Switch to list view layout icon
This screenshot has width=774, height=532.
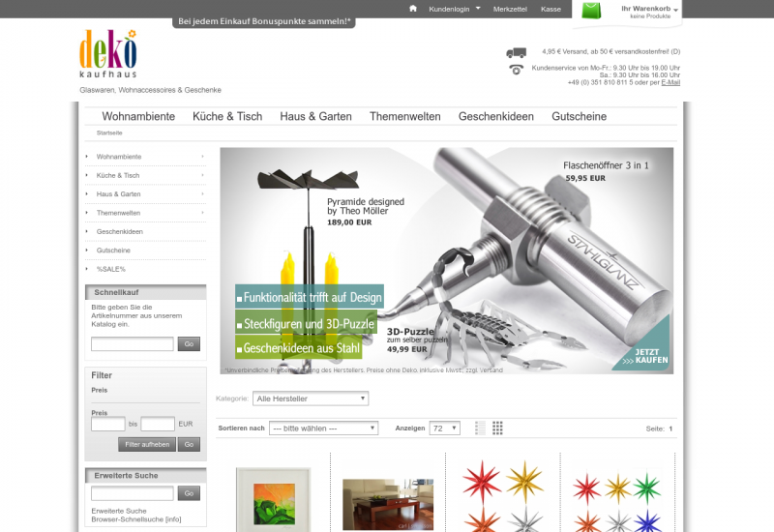click(x=481, y=428)
